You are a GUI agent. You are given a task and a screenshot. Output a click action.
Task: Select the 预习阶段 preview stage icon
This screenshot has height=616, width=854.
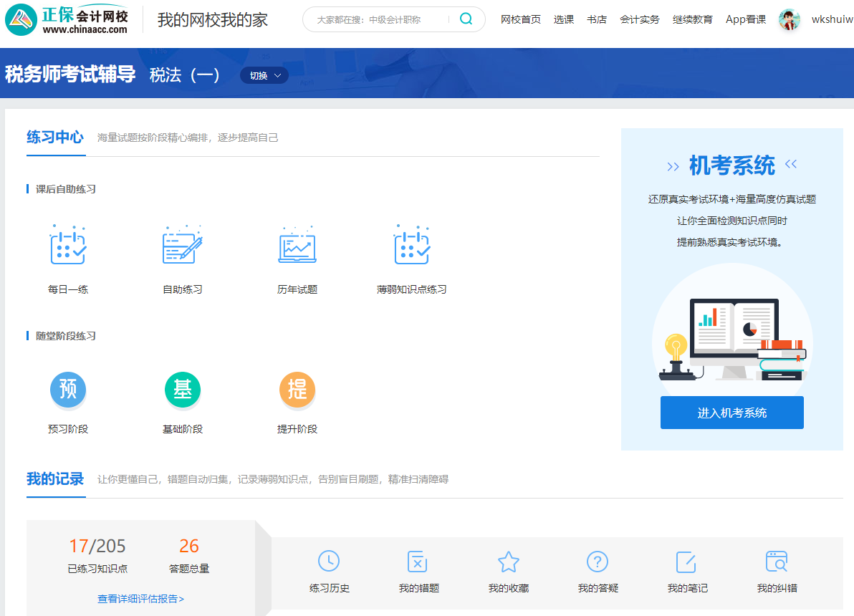(68, 390)
